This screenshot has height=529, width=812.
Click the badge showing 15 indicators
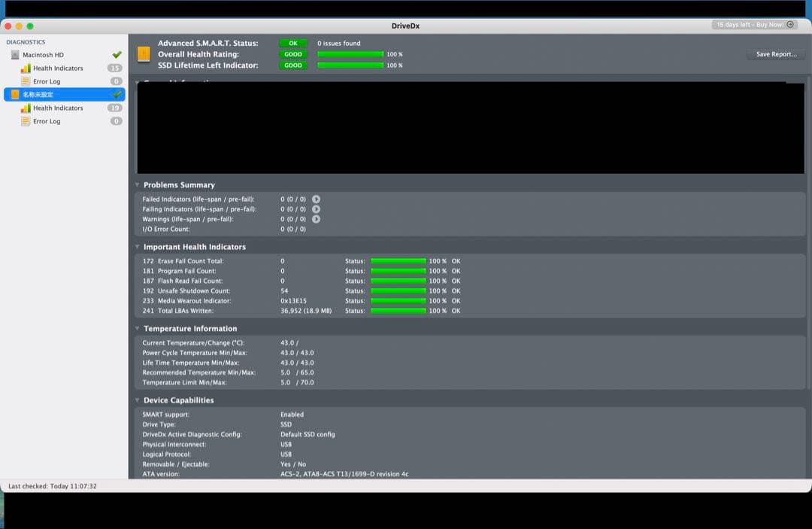(115, 68)
